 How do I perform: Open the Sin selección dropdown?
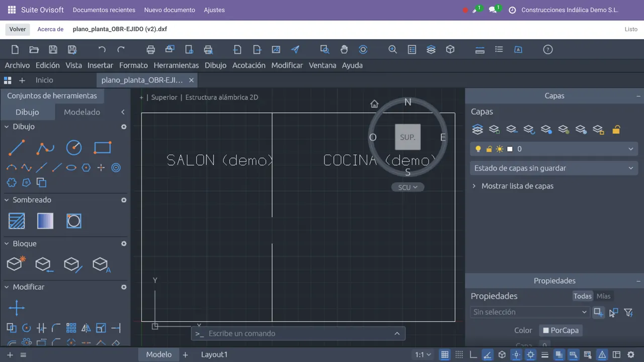click(x=530, y=312)
